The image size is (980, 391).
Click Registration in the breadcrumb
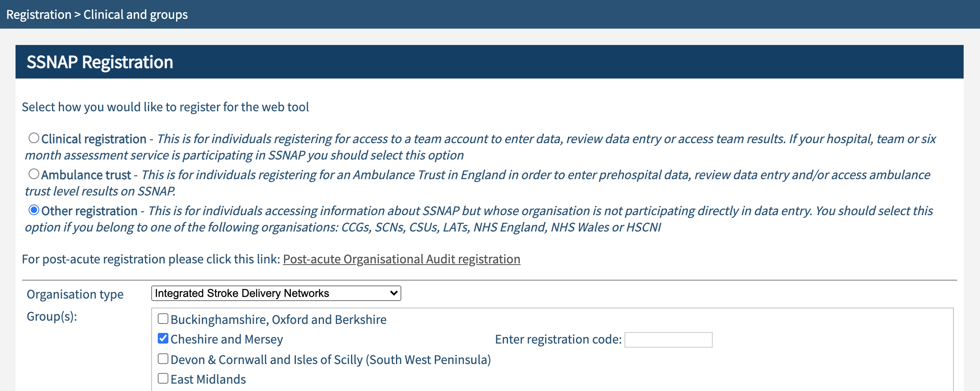coord(39,15)
